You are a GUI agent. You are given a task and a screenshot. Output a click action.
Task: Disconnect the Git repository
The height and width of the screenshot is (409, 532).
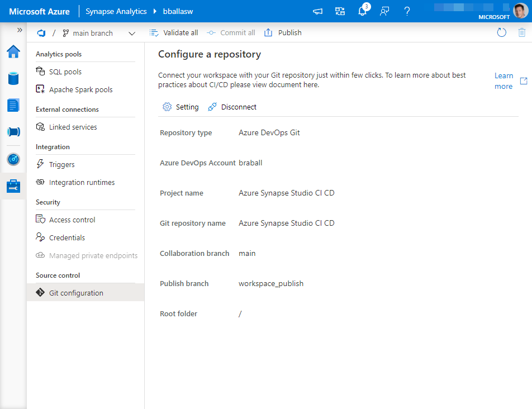[x=232, y=107]
